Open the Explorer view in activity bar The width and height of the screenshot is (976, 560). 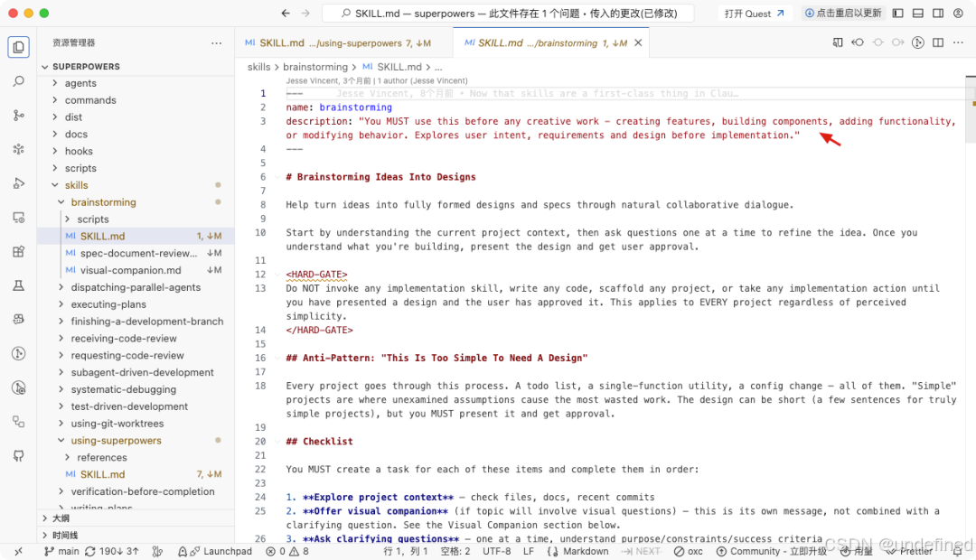pos(19,47)
